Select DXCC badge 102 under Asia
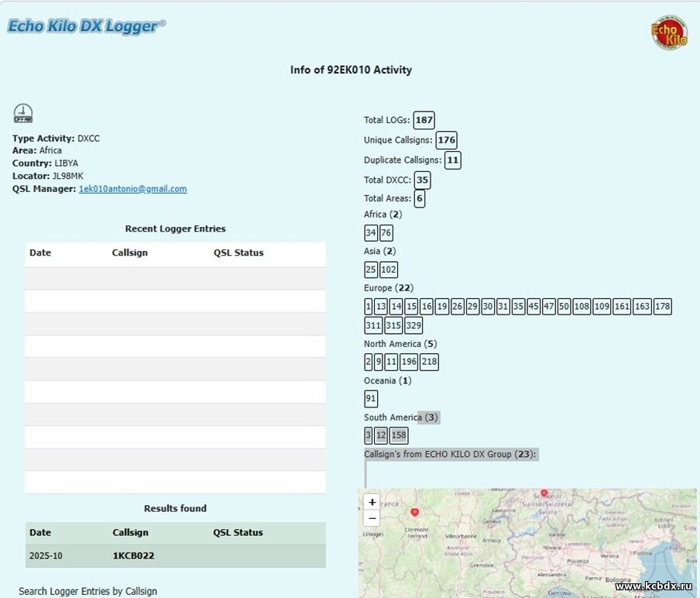This screenshot has width=700, height=598. point(389,270)
